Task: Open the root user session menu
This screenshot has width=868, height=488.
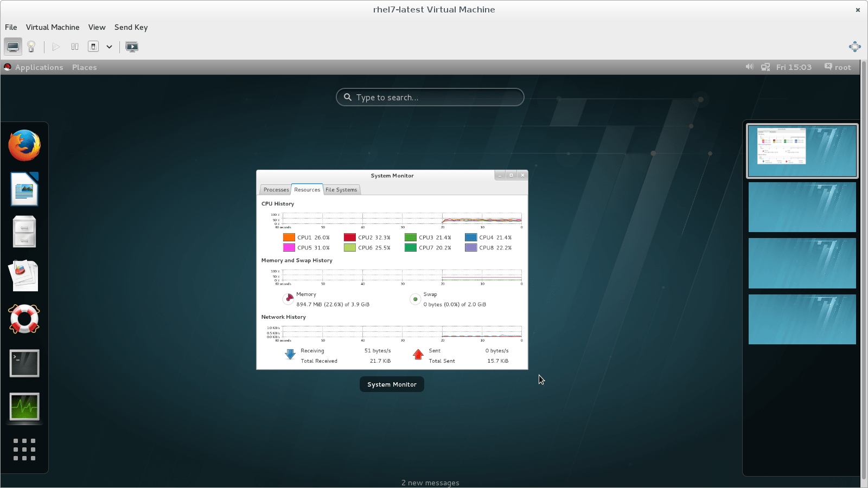Action: click(x=838, y=67)
